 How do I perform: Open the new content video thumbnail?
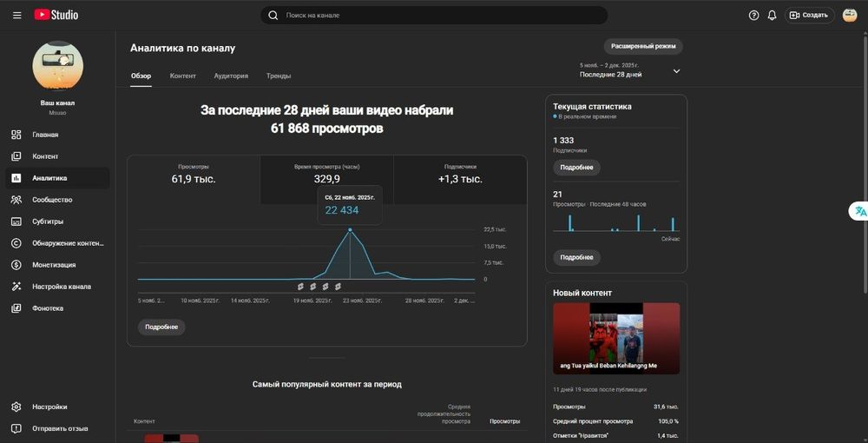pyautogui.click(x=616, y=339)
